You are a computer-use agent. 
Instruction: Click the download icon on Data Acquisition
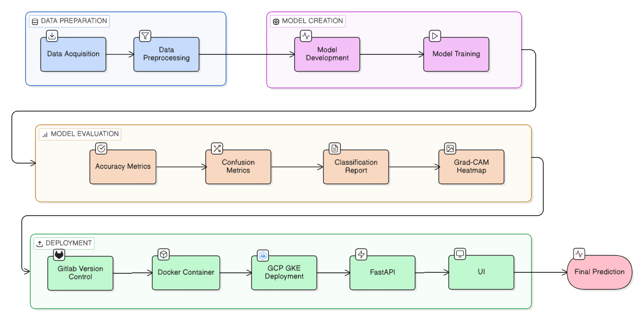(52, 35)
